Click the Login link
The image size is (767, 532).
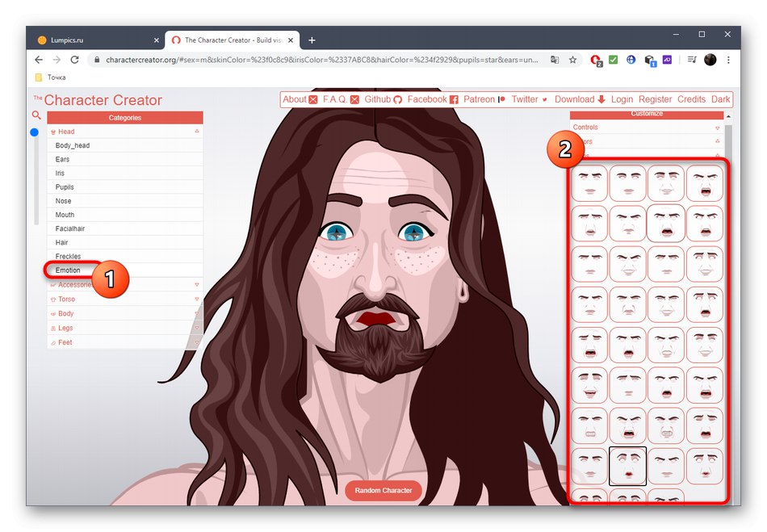pyautogui.click(x=622, y=99)
